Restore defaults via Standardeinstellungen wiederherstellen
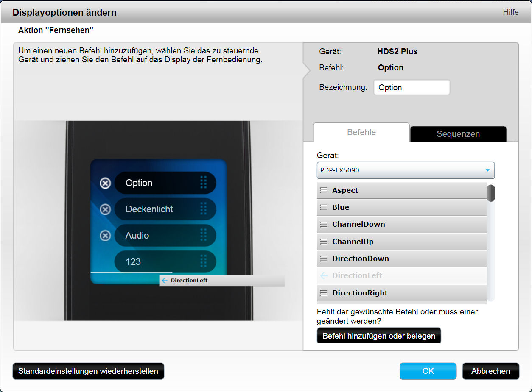The height and width of the screenshot is (392, 532). pyautogui.click(x=88, y=371)
